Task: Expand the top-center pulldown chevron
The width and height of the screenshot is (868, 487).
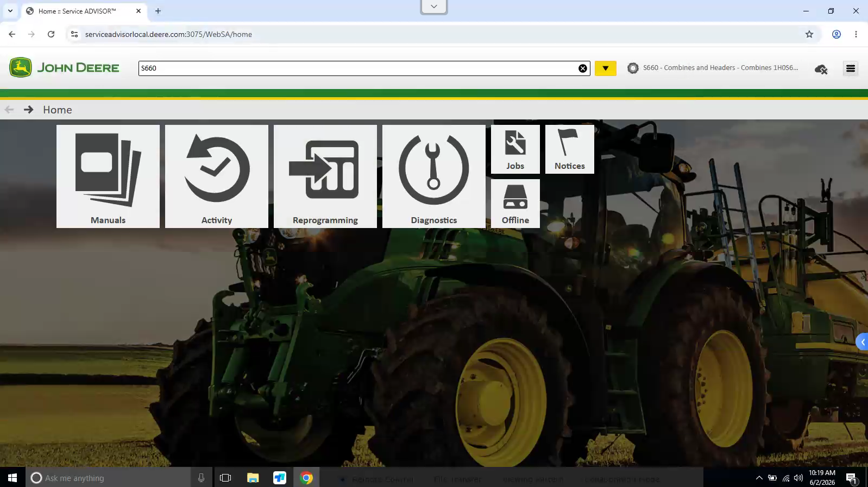Action: point(434,7)
